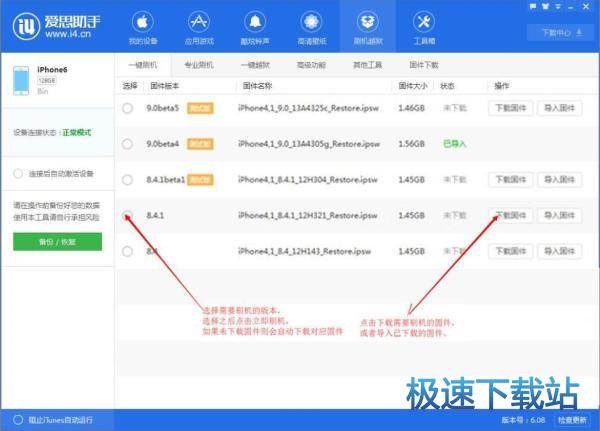Switch to the 一键刷机 tab

point(143,65)
